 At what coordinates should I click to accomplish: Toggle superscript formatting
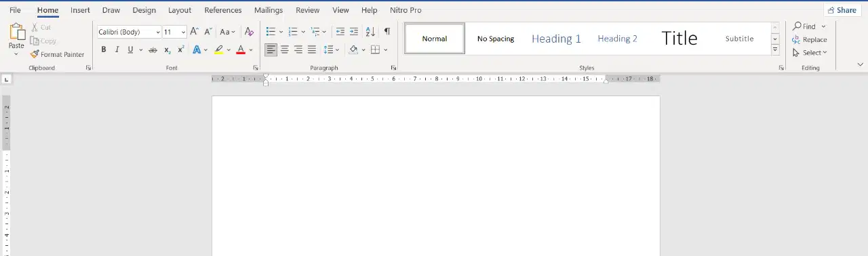pyautogui.click(x=181, y=49)
